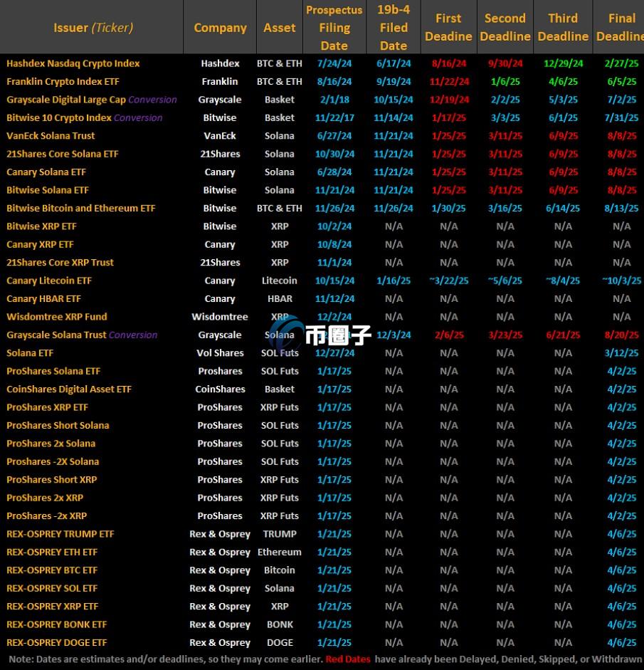Select Grayscale Digital Large Cap Conversion entry
Screen dimensions: 644x670
91,100
